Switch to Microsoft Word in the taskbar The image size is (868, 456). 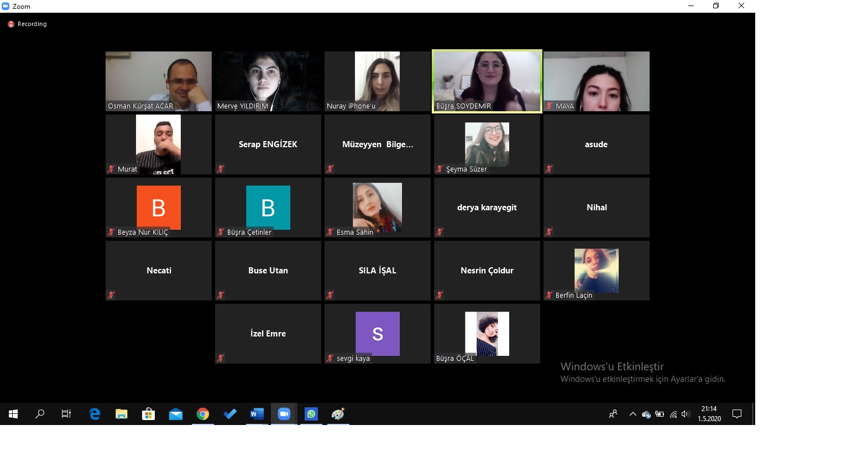(257, 414)
